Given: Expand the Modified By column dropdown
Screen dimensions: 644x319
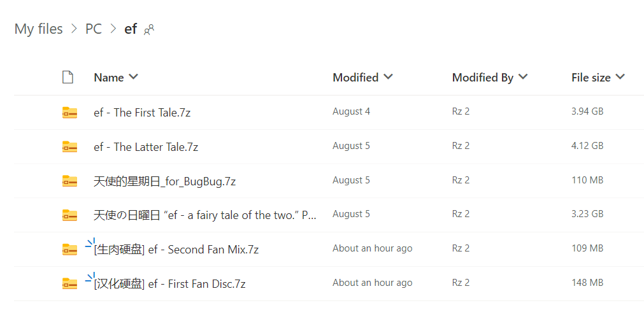Looking at the screenshot, I should point(523,77).
